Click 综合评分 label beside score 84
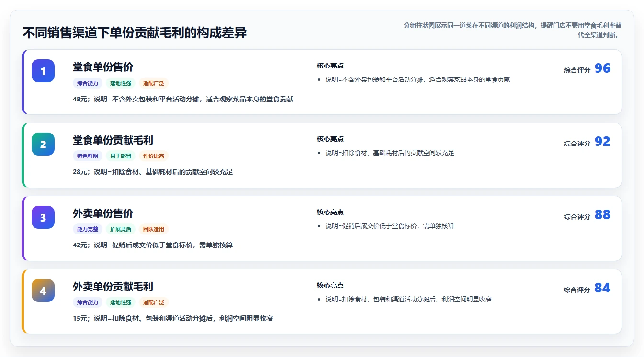Viewport: 644px width, 357px height. tap(577, 290)
